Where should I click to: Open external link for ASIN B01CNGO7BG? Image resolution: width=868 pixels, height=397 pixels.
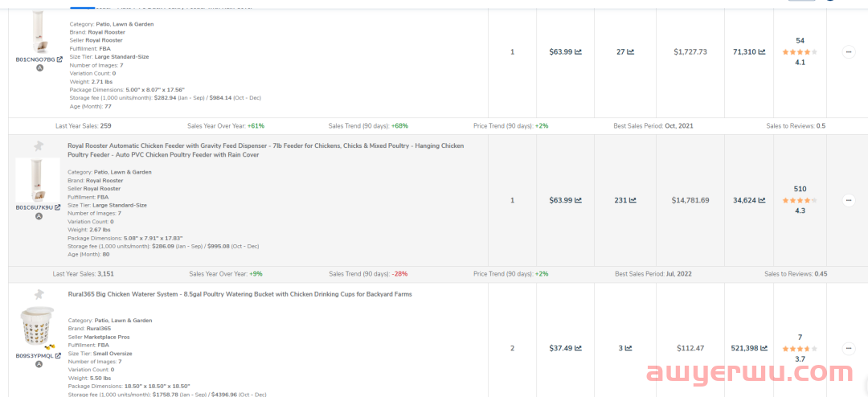coord(59,59)
